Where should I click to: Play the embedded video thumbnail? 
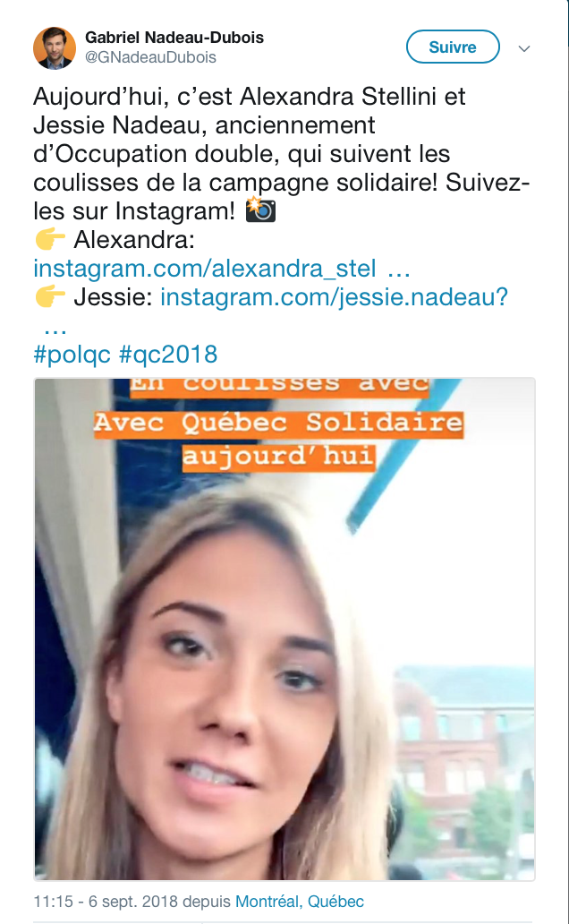(x=284, y=629)
